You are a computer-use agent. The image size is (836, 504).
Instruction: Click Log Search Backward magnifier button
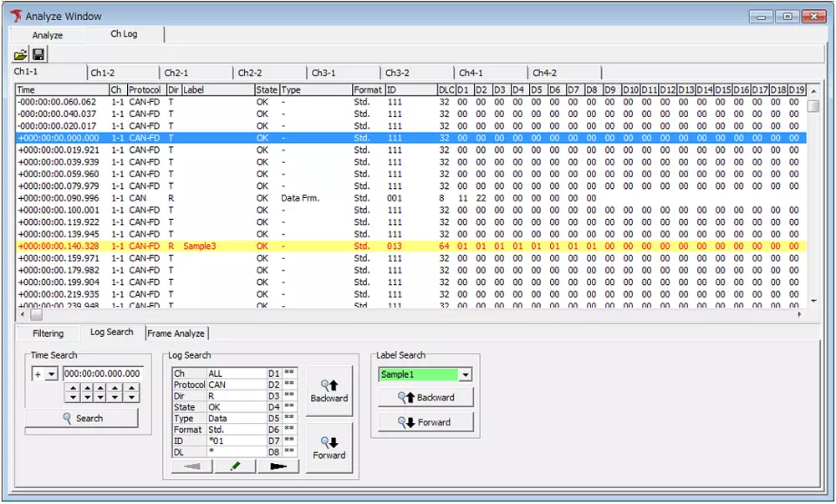329,390
